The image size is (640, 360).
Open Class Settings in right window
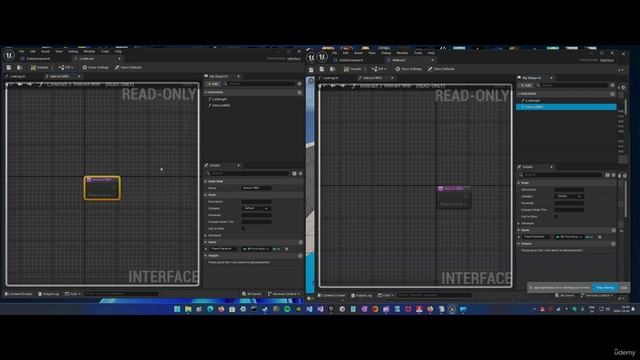[x=409, y=69]
